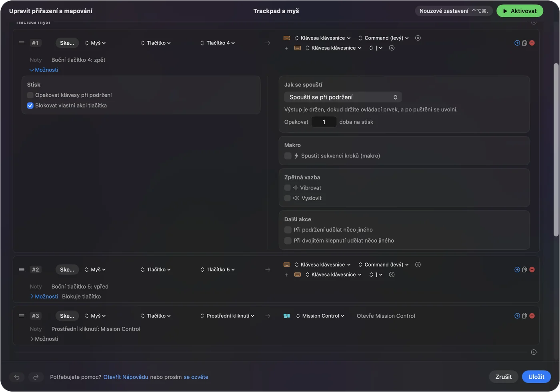Click Nouzové zastavení button
The image size is (560, 392).
pos(454,11)
